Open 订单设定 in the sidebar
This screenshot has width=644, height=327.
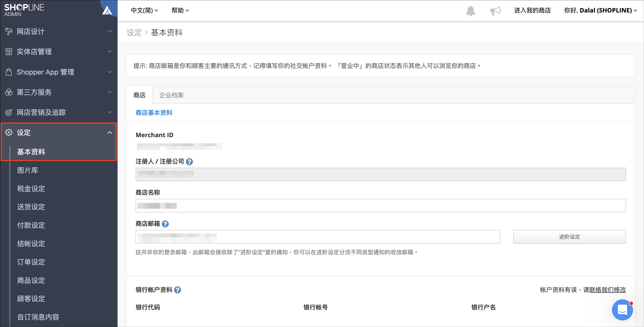pyautogui.click(x=31, y=262)
